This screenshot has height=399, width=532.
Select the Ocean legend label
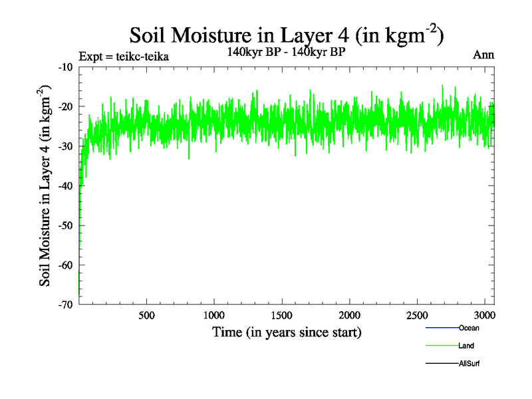tap(469, 328)
